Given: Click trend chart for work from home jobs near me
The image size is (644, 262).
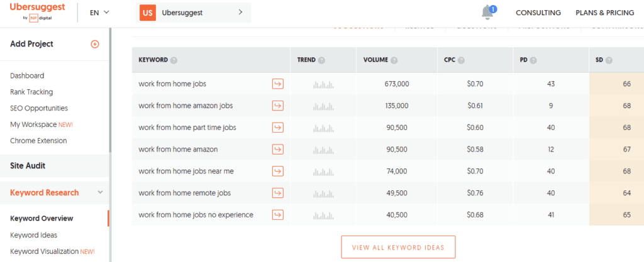Looking at the screenshot, I should coord(323,172).
